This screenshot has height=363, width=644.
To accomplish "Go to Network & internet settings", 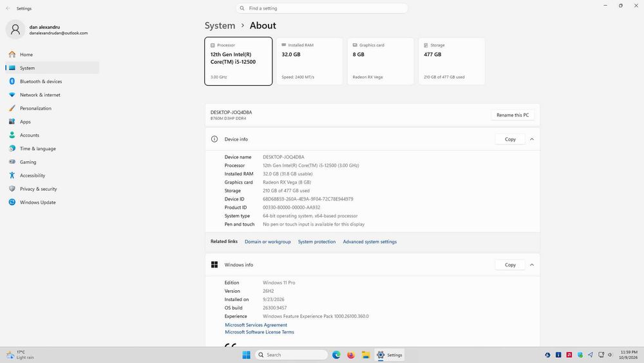I will pos(52,95).
